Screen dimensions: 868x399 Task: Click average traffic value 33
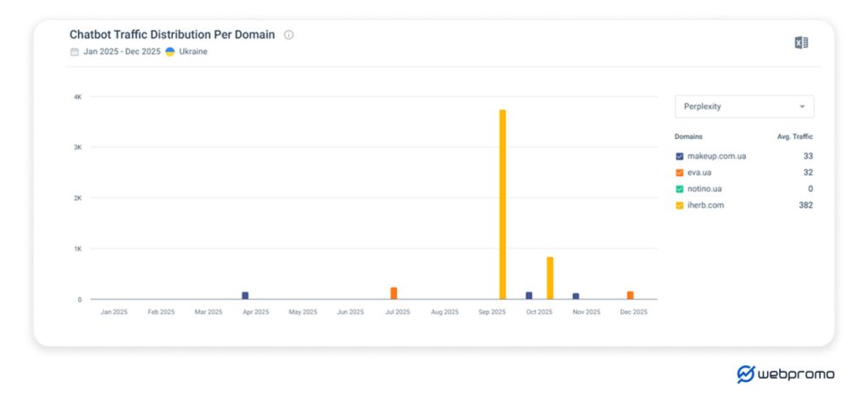[x=808, y=156]
